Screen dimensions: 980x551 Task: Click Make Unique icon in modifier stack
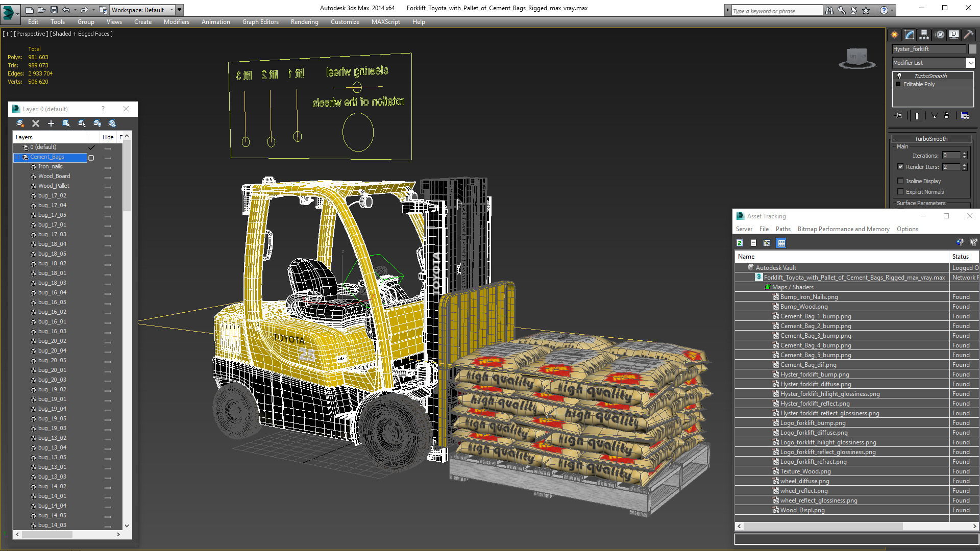pyautogui.click(x=934, y=116)
